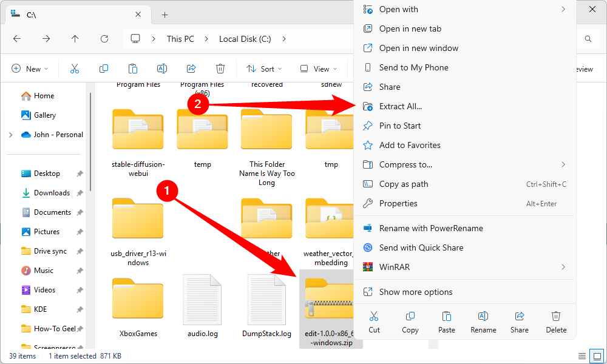Open Videos in the navigation pane
Screen dimensions: 607x364
click(38, 290)
